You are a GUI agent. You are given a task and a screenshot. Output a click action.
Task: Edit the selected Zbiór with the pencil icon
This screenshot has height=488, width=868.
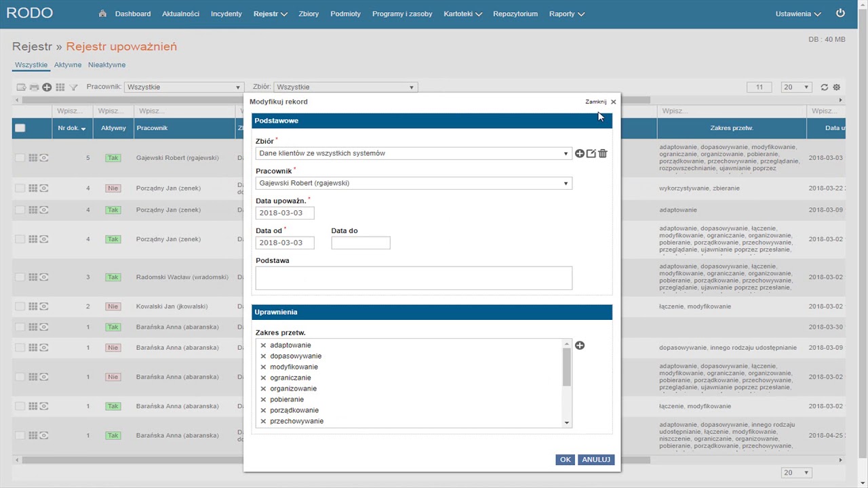point(591,154)
